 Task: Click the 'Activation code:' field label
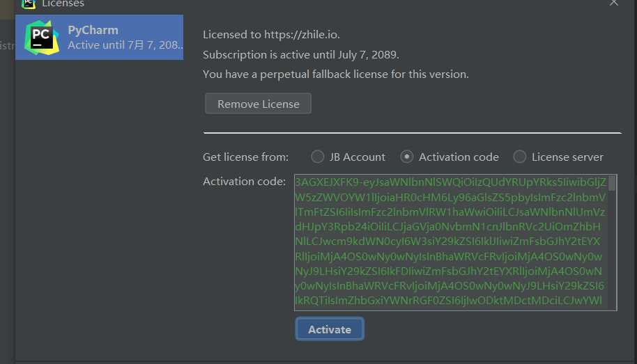[x=244, y=182]
